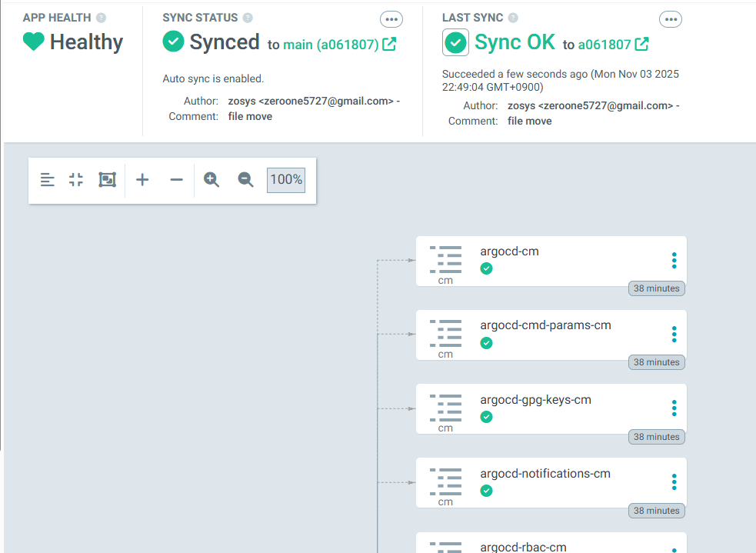Click argocd-gpg-keys-cm green status check
Image resolution: width=756 pixels, height=553 pixels.
(x=487, y=417)
